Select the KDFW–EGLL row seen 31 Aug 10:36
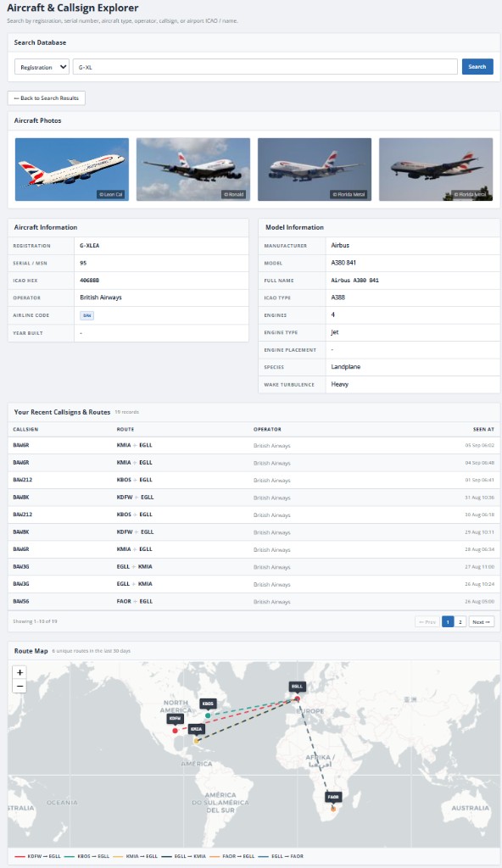The height and width of the screenshot is (868, 502). click(254, 498)
